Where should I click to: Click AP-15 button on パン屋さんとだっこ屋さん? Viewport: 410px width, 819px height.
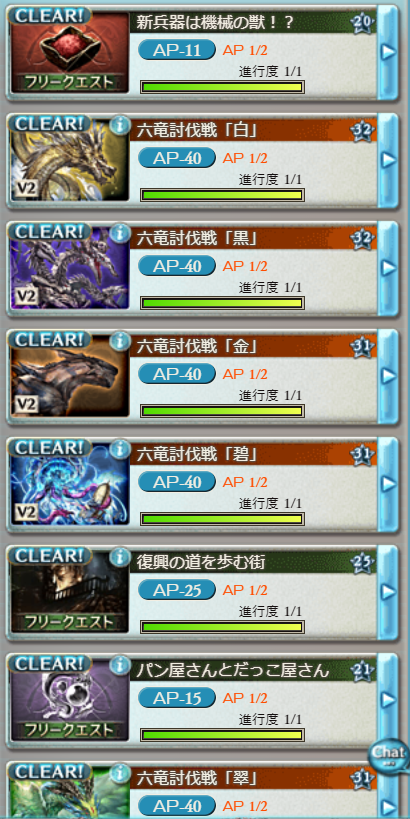coord(177,698)
